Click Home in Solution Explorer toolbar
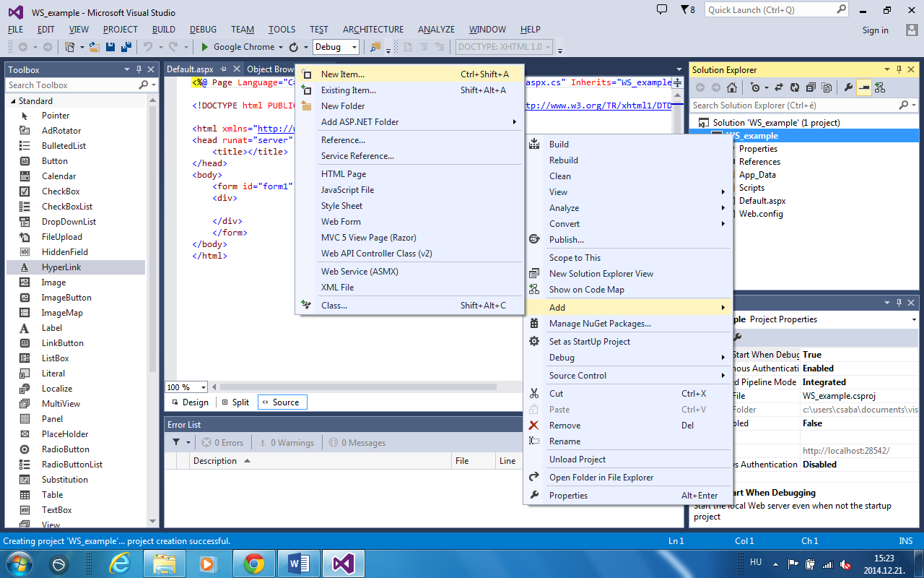Screen dimensions: 924x578 732,87
